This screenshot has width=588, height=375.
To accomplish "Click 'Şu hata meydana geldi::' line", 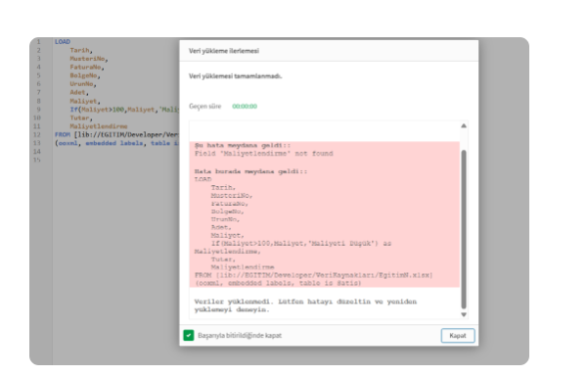I will click(243, 145).
